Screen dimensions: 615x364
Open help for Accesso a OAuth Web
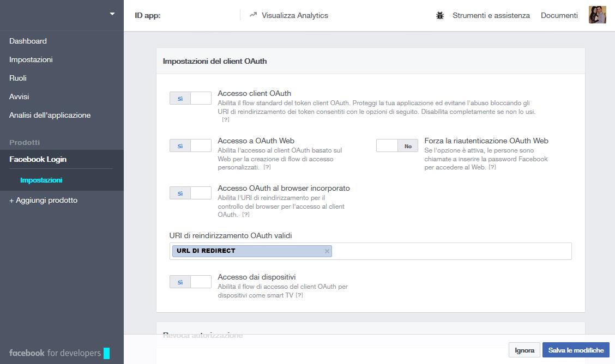pyautogui.click(x=267, y=167)
